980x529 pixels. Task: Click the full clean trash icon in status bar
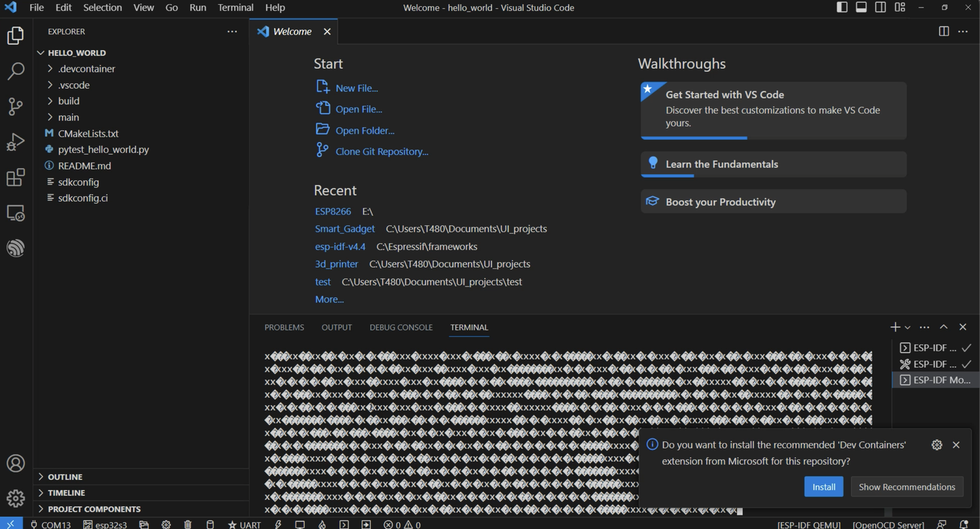coord(188,524)
